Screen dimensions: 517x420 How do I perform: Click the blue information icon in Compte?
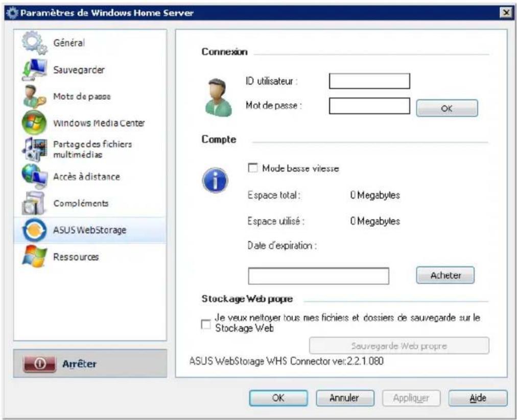coord(215,180)
